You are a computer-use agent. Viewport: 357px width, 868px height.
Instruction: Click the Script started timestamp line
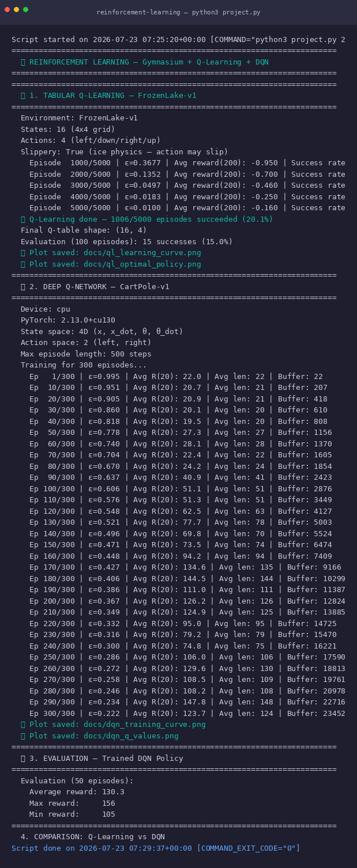tap(179, 40)
